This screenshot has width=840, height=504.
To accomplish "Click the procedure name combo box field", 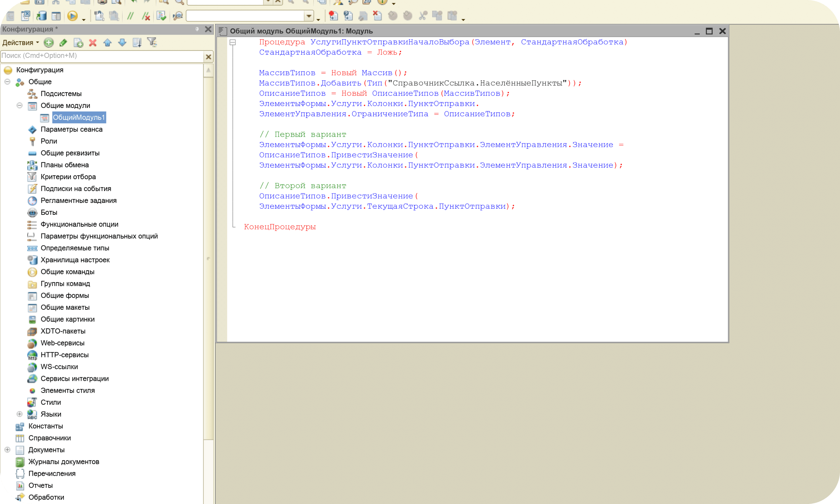I will coord(245,16).
